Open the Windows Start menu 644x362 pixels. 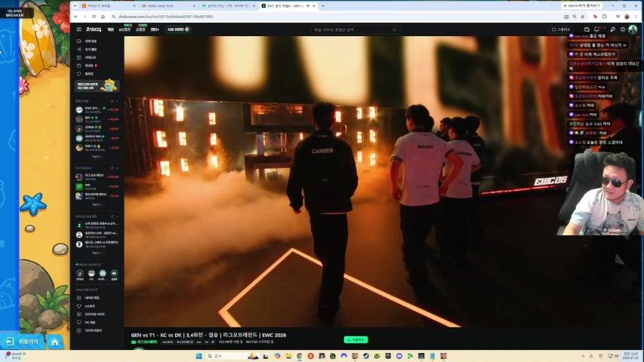(199, 356)
